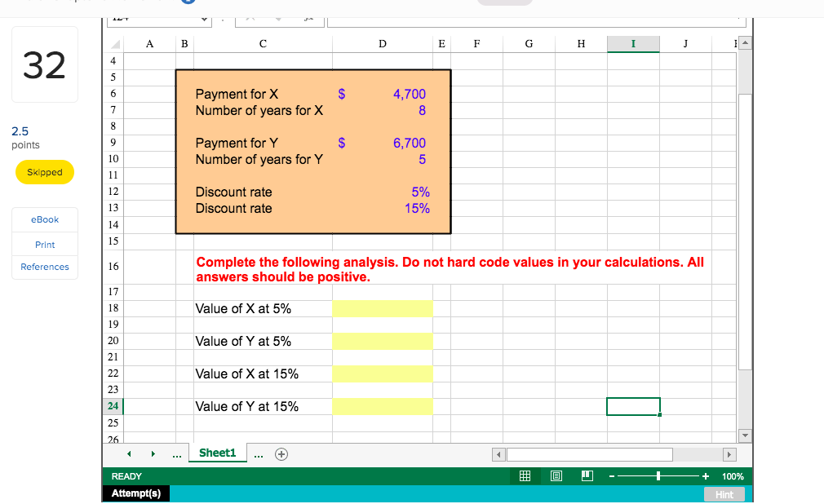Zoom out using the minus icon
The image size is (824, 504).
[x=611, y=475]
